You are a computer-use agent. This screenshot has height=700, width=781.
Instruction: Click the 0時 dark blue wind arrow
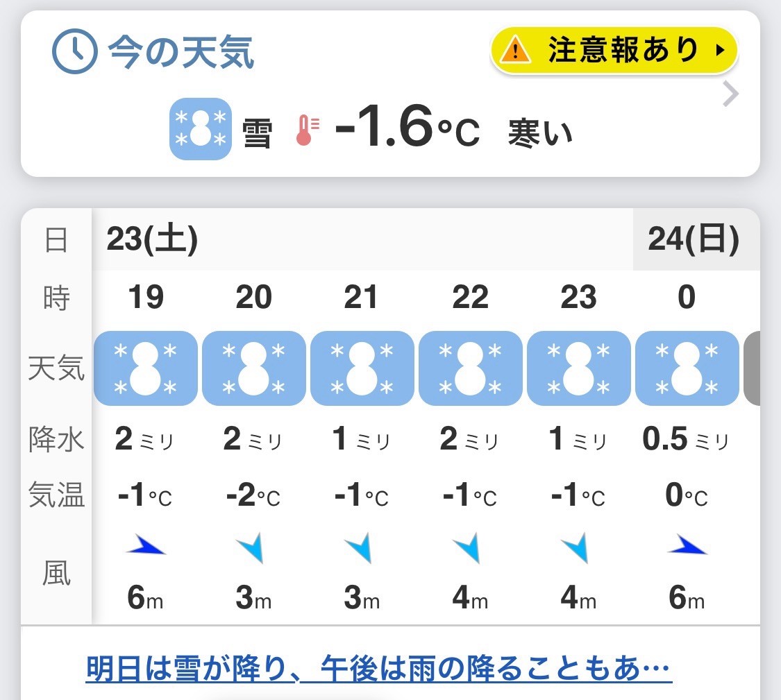coord(687,546)
